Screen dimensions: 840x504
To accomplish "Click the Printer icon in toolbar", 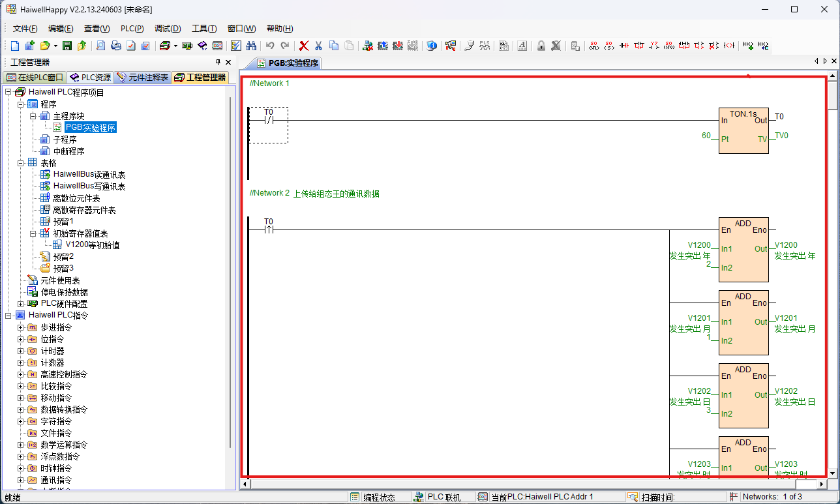I will pyautogui.click(x=116, y=46).
